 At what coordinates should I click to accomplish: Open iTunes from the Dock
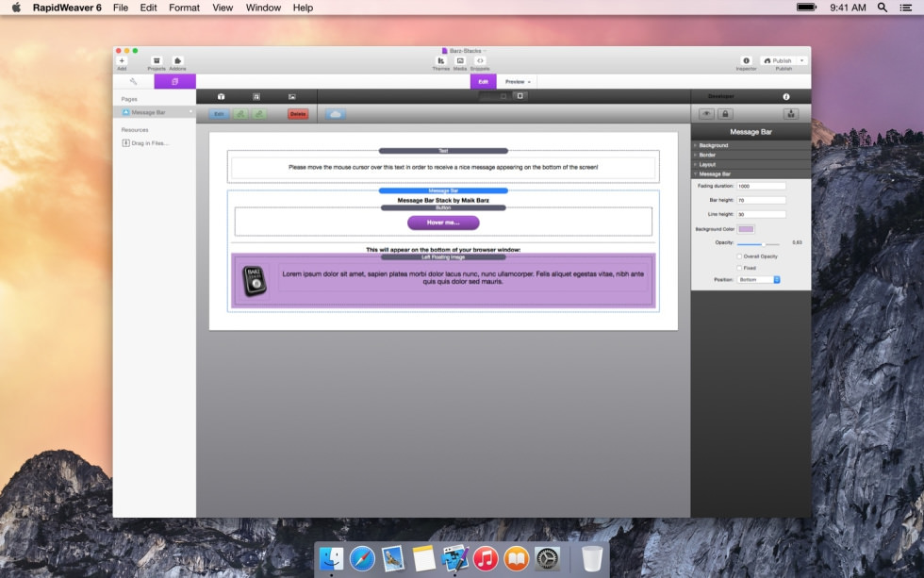coord(486,558)
